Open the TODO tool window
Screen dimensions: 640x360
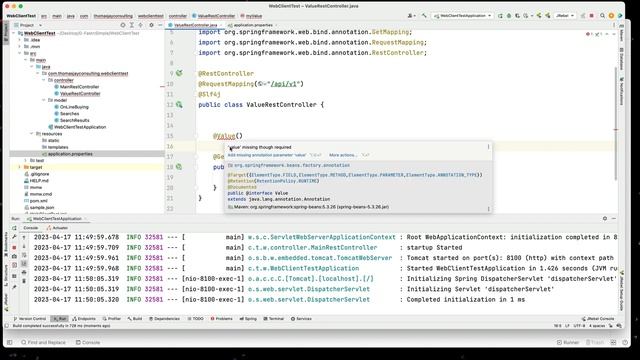click(x=196, y=319)
